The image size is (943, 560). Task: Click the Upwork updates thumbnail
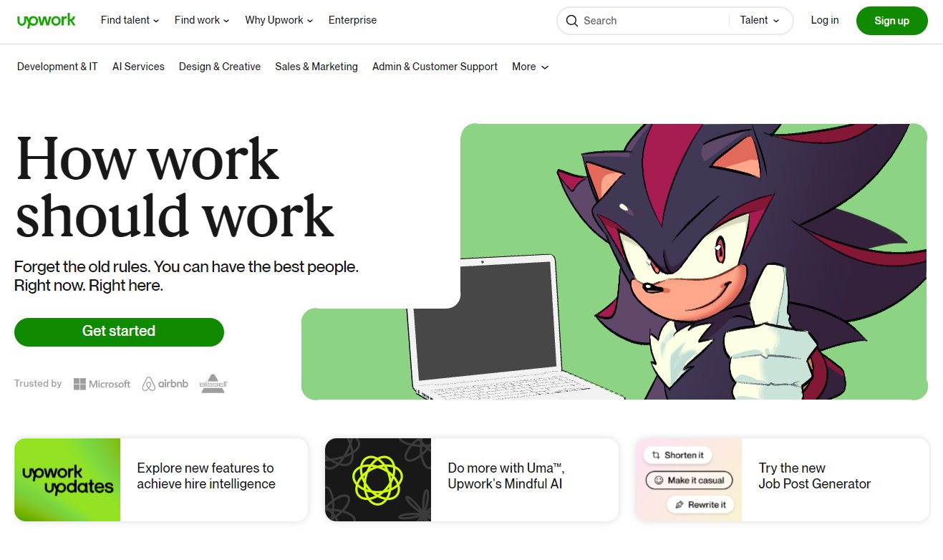pos(67,480)
